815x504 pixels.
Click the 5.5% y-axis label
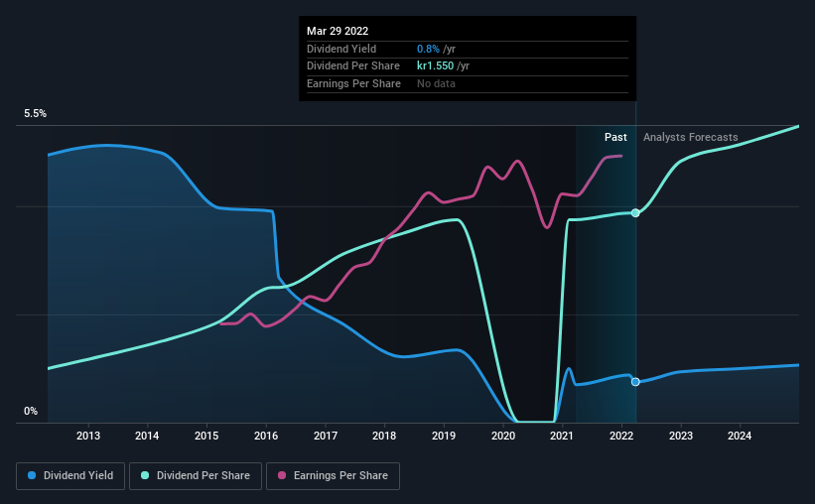35,114
